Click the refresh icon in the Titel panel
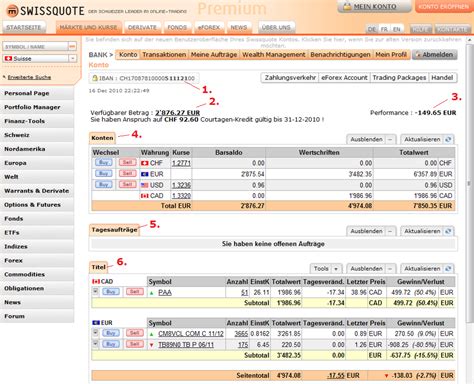The image size is (474, 384). tap(448, 269)
